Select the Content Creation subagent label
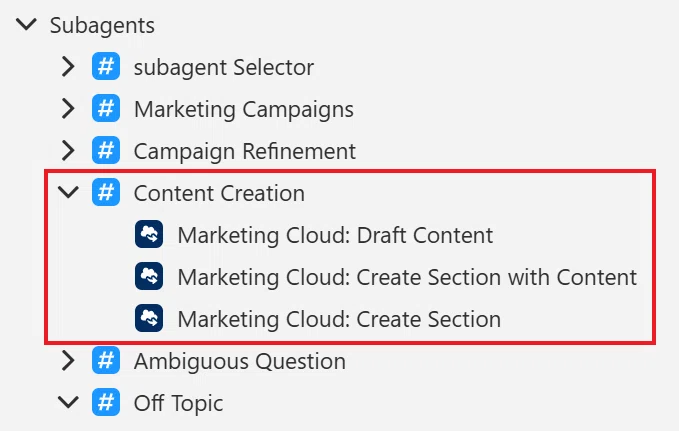 click(219, 193)
